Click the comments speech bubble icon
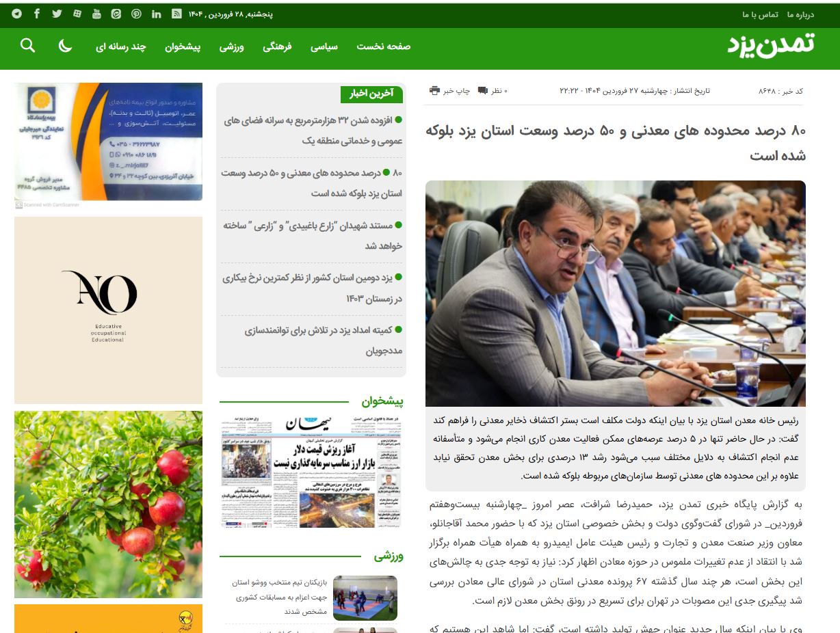 pos(483,90)
